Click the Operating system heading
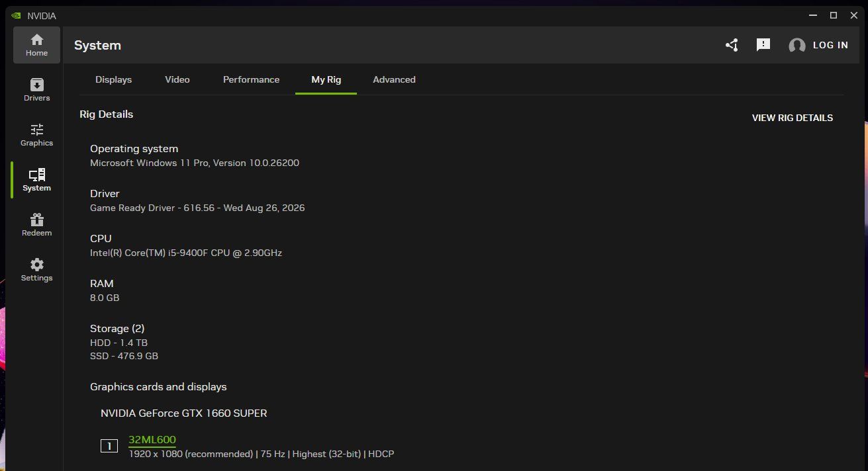Viewport: 868px width, 471px height. coord(134,149)
